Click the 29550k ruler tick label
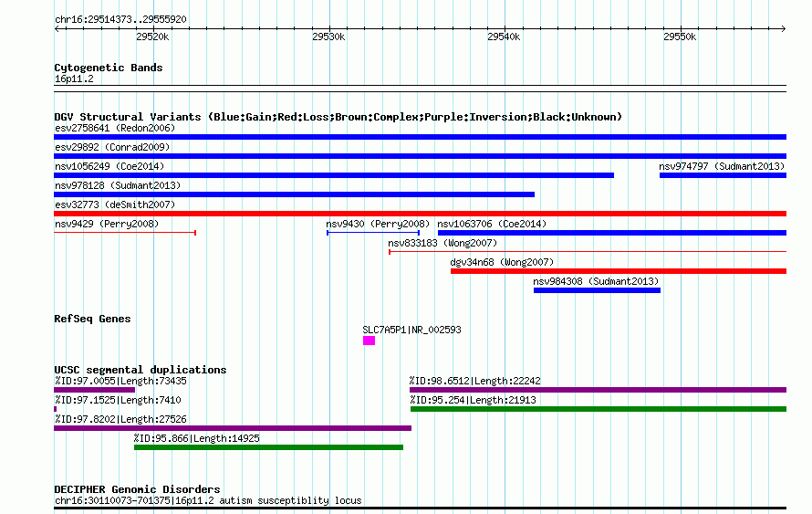Image resolution: width=812 pixels, height=514 pixels. pyautogui.click(x=680, y=37)
